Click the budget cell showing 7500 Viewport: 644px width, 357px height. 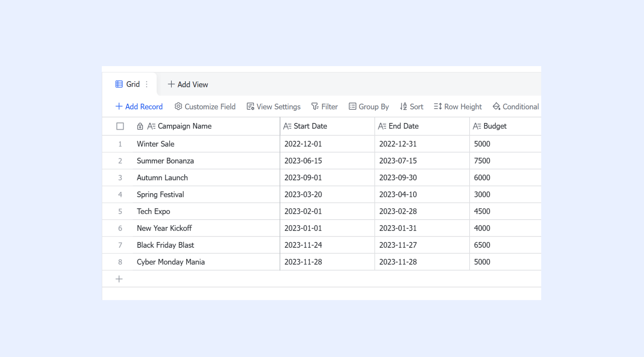[x=506, y=161]
